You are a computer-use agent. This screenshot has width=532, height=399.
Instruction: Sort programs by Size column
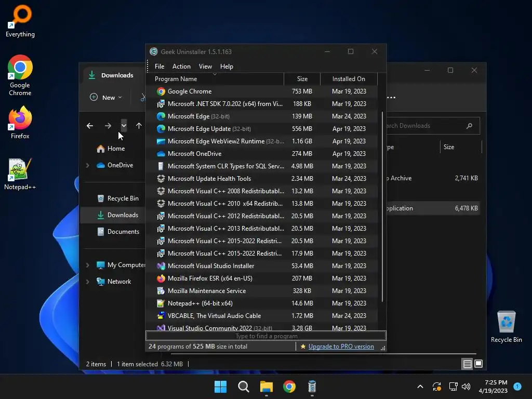click(302, 79)
